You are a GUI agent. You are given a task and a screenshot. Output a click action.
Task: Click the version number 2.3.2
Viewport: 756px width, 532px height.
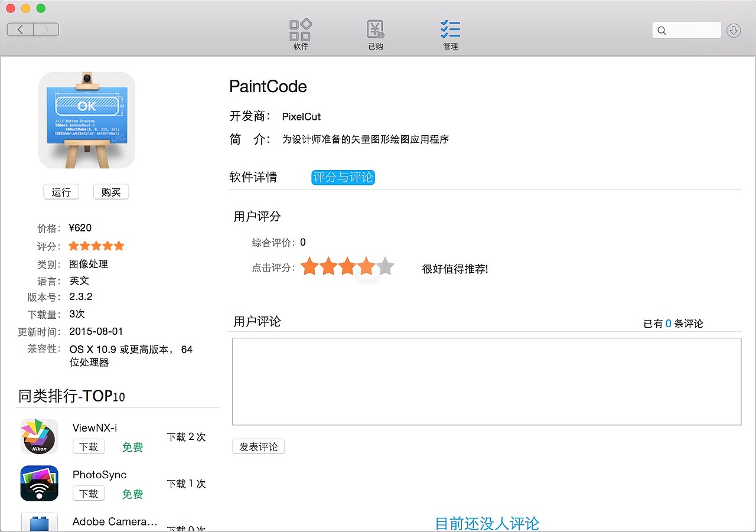[81, 296]
